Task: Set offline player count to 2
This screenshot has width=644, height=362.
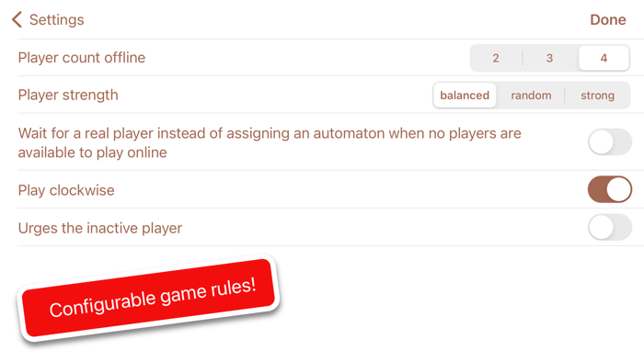Action: click(x=496, y=58)
